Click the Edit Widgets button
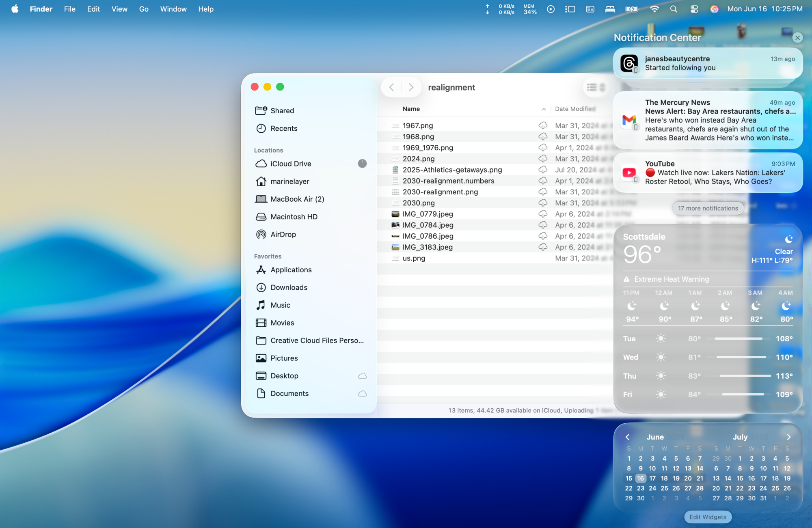 pyautogui.click(x=708, y=517)
